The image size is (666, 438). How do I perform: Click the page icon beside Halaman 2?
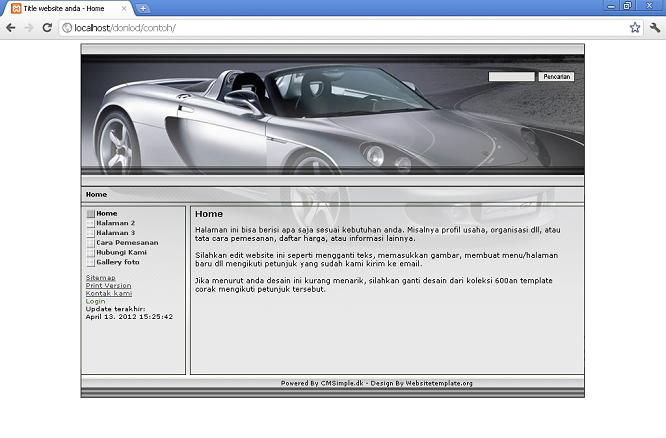90,223
